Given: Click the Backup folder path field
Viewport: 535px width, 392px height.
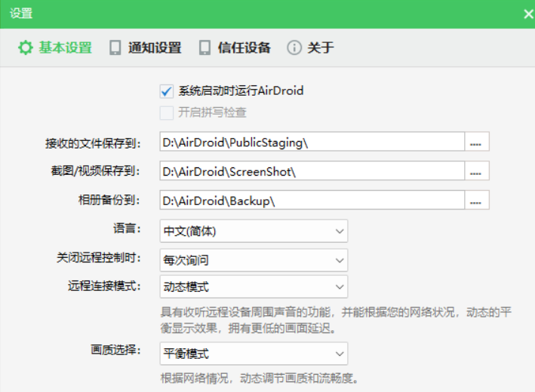Looking at the screenshot, I should click(x=312, y=200).
